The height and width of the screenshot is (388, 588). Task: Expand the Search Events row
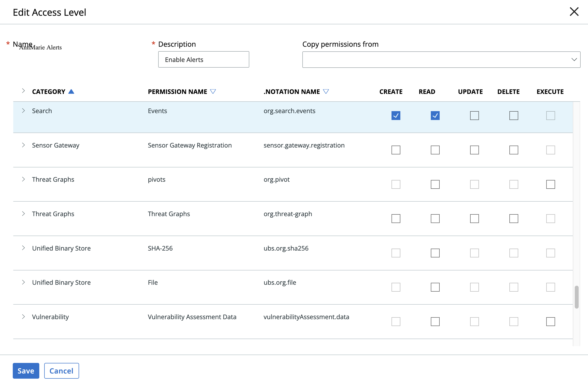tap(23, 111)
